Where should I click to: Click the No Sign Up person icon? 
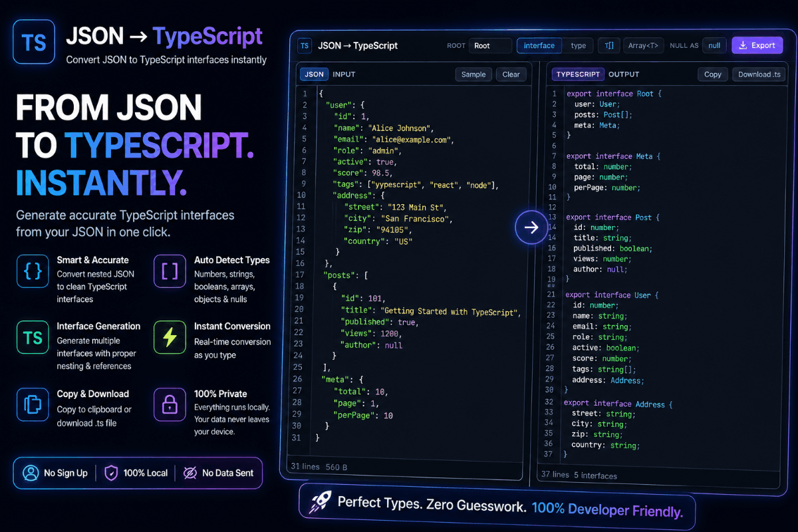pos(31,473)
